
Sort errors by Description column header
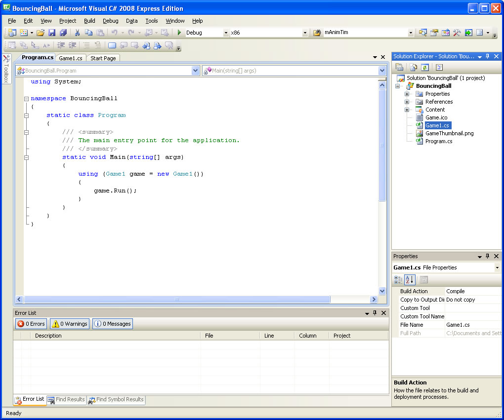(116, 336)
